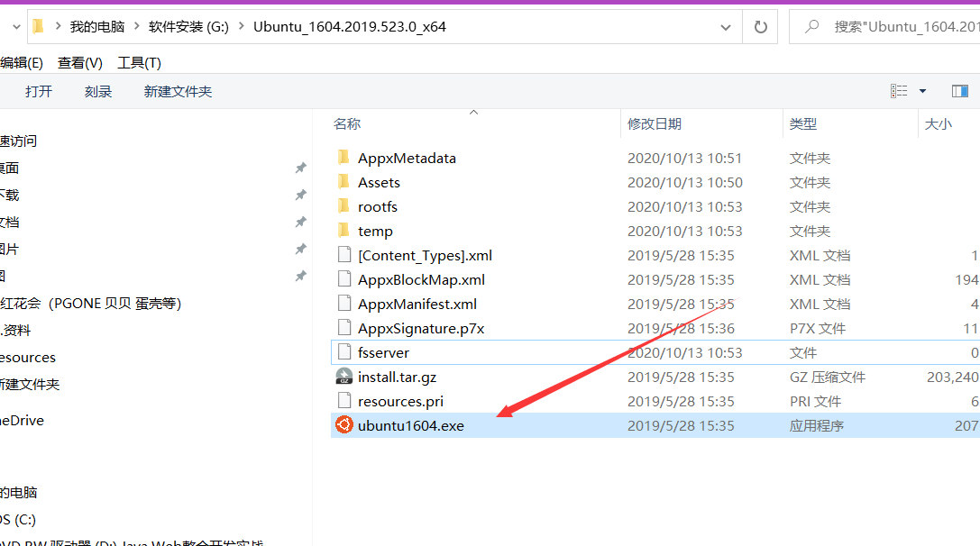The image size is (980, 546).
Task: Sort by the 类型 column header
Action: (803, 123)
